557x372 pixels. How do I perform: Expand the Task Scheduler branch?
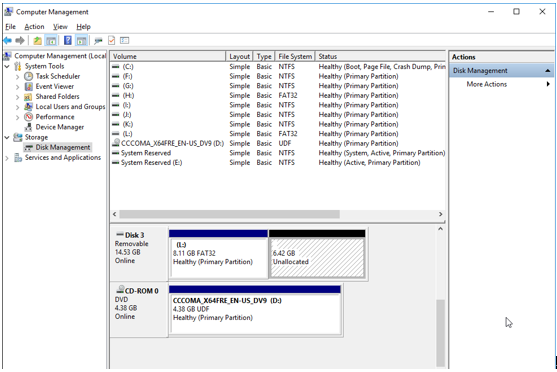click(17, 76)
